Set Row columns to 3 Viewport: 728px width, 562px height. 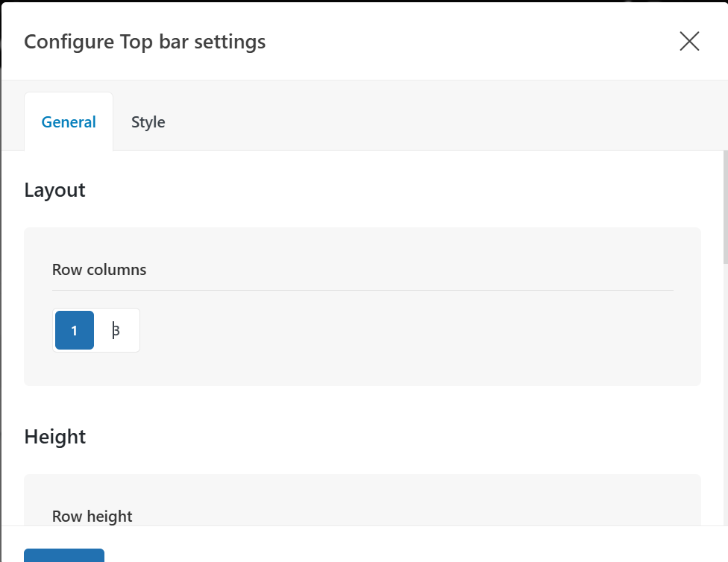click(x=116, y=330)
